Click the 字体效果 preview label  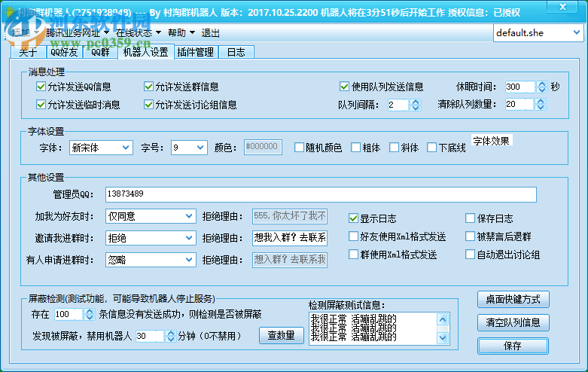[491, 141]
